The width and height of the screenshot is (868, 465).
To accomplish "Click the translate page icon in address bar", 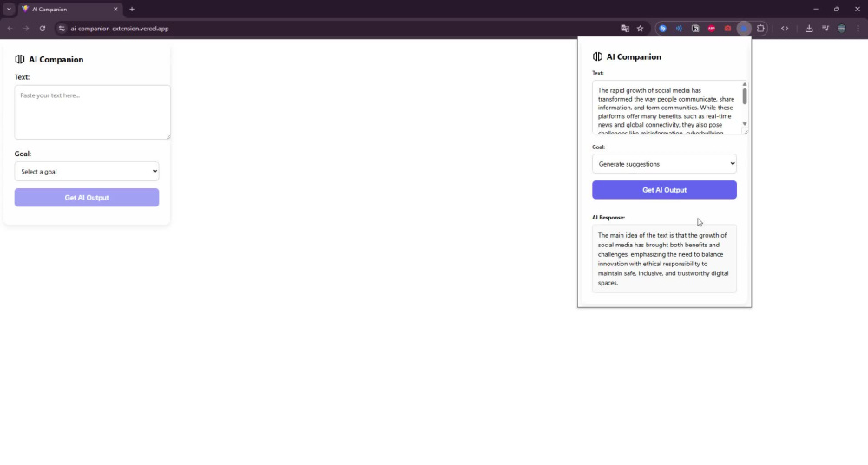I will pos(625,29).
